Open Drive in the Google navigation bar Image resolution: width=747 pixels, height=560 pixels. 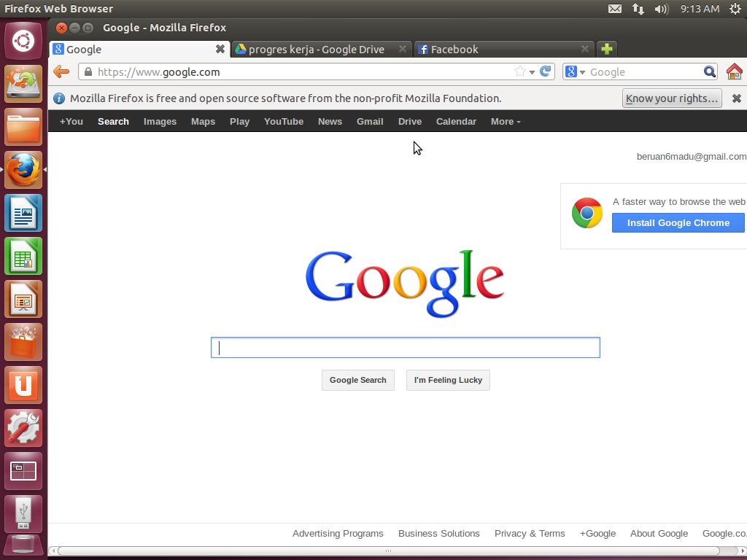[x=410, y=122]
